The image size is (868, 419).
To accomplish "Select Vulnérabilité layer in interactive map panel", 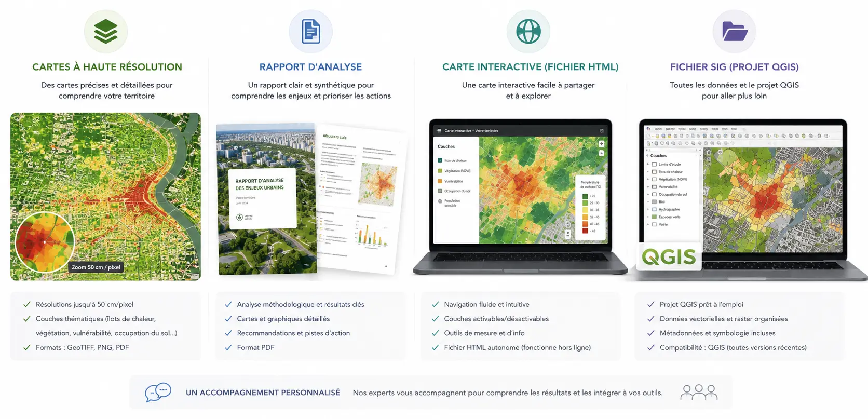I will pos(450,181).
